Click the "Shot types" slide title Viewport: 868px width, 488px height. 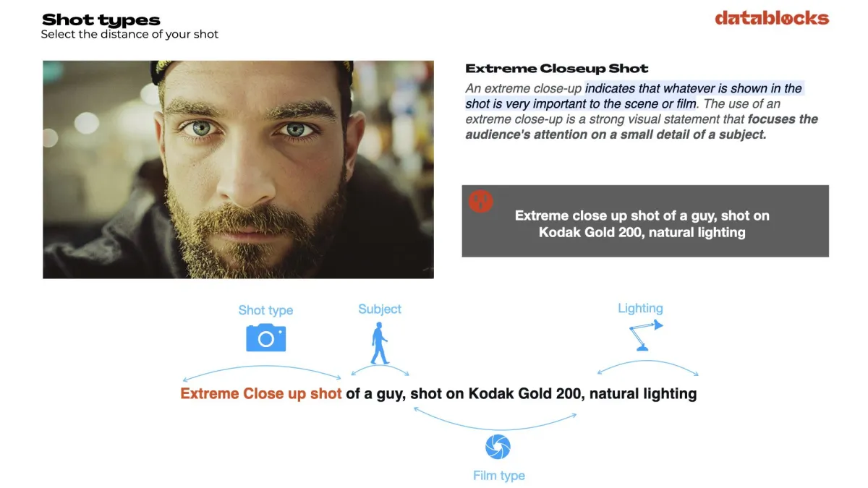click(101, 20)
